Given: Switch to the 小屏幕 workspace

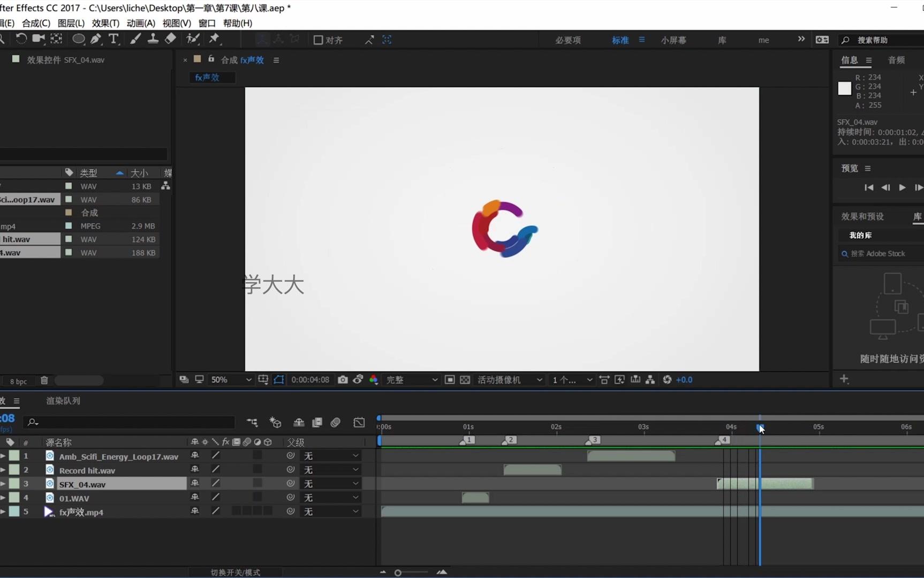Looking at the screenshot, I should click(673, 40).
